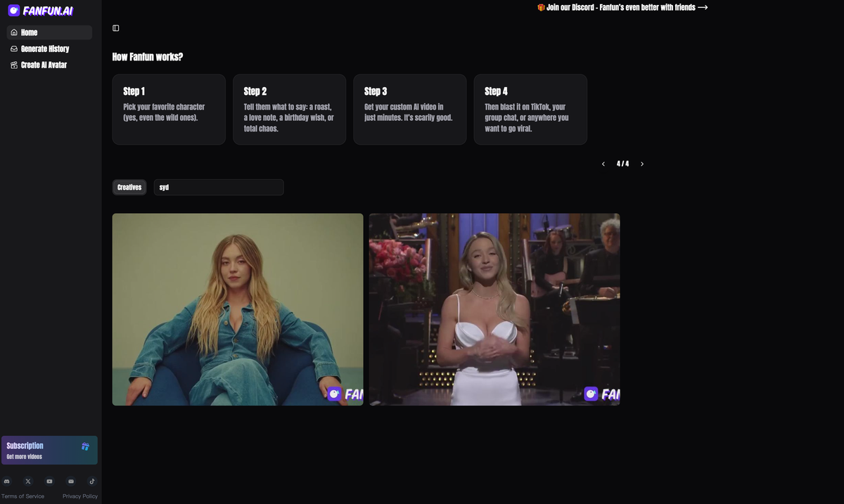844x504 pixels.
Task: Click the arrow on Discord banner link
Action: point(702,7)
